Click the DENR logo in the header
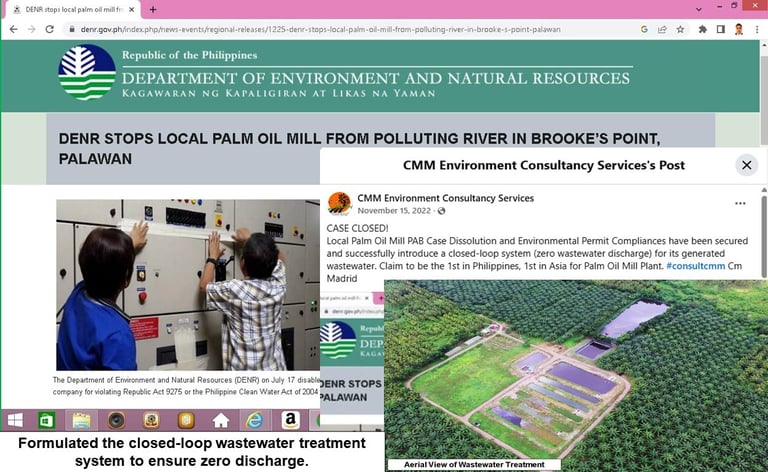Image resolution: width=768 pixels, height=472 pixels. tap(87, 72)
